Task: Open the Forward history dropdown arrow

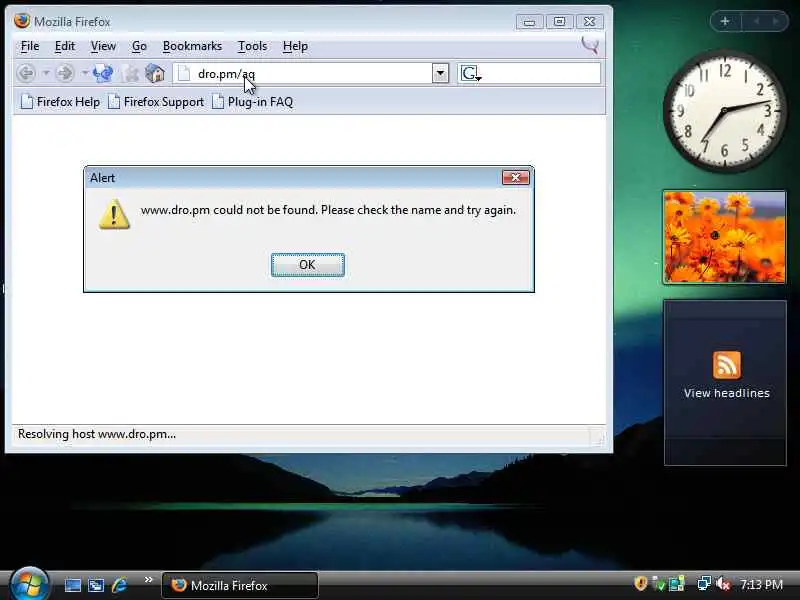Action: (84, 73)
